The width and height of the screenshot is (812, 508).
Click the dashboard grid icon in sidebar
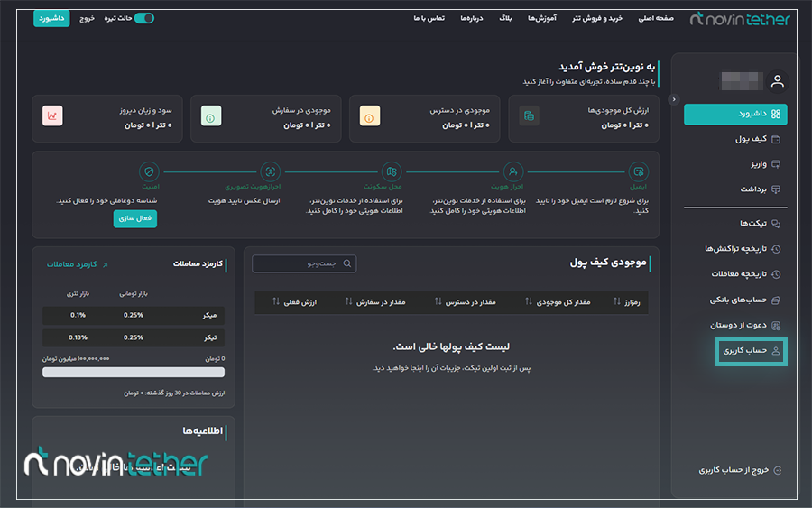click(x=776, y=114)
